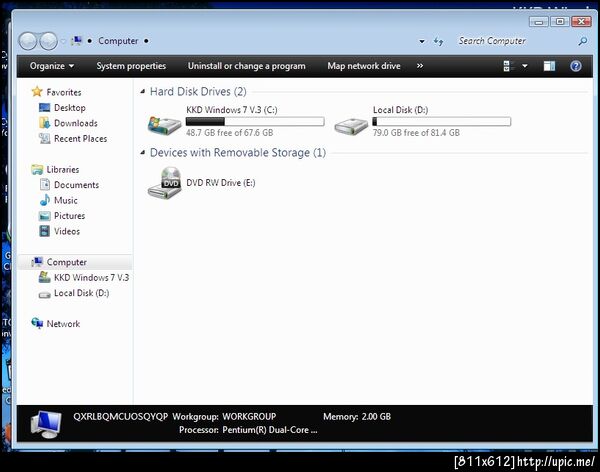Viewport: 600px width, 472px height.
Task: Open the address bar history dropdown
Action: pyautogui.click(x=422, y=41)
